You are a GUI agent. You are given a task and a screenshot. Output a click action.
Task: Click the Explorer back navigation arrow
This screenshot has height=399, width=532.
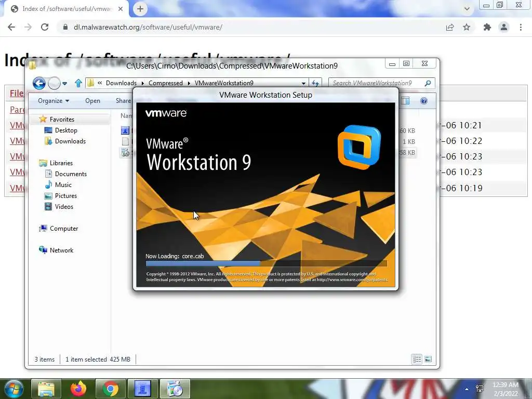39,83
